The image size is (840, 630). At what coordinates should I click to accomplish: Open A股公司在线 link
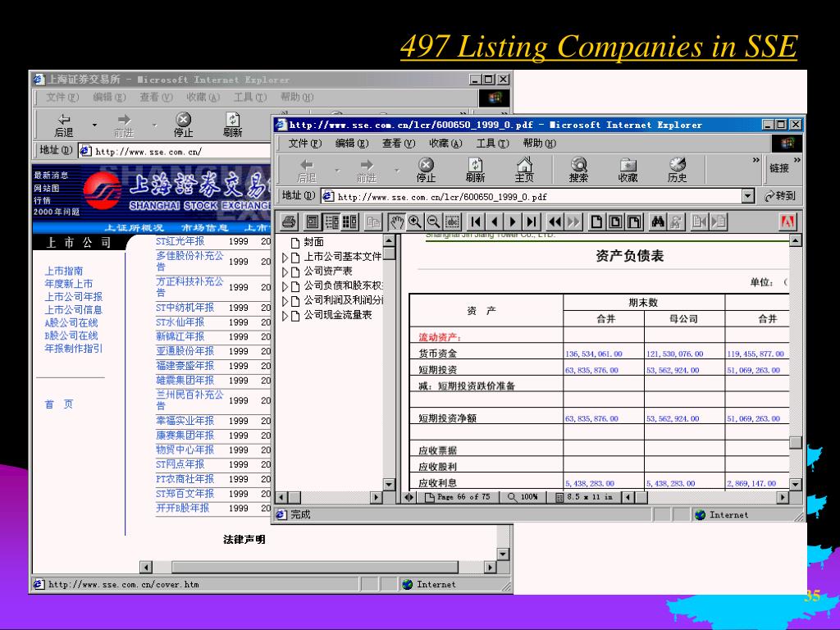[71, 322]
